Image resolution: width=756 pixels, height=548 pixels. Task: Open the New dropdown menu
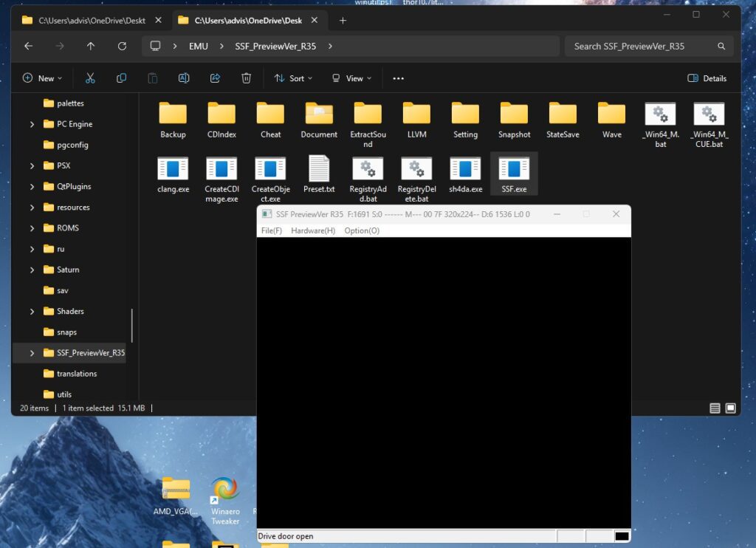click(42, 78)
